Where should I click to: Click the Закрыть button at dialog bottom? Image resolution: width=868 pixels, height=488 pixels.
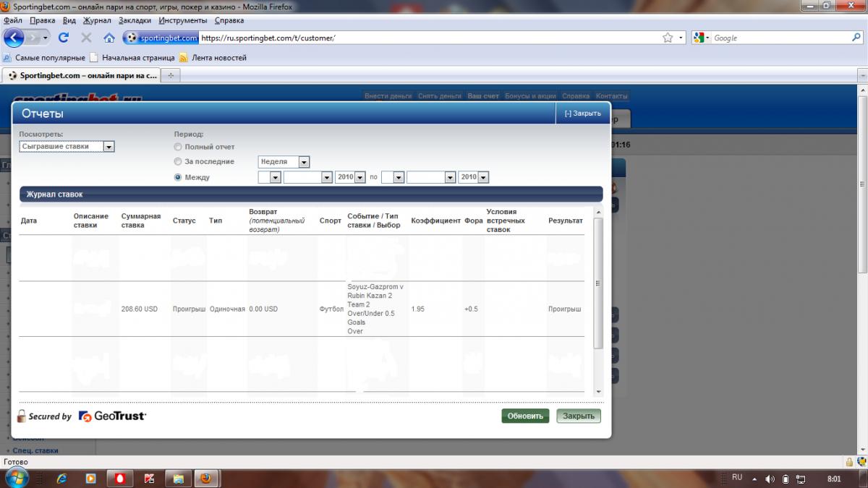pos(579,416)
